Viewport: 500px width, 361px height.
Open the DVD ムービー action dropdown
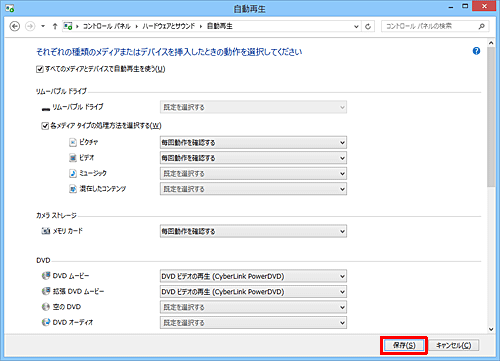pyautogui.click(x=253, y=276)
